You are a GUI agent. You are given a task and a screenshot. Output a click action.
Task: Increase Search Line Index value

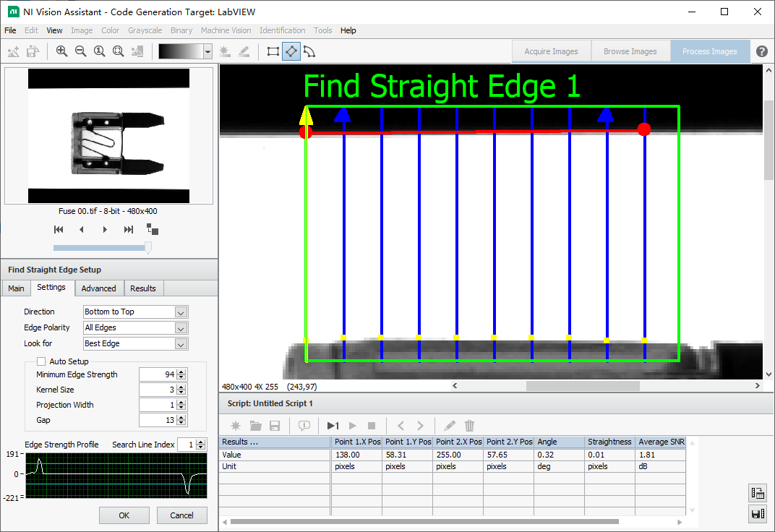pos(201,442)
